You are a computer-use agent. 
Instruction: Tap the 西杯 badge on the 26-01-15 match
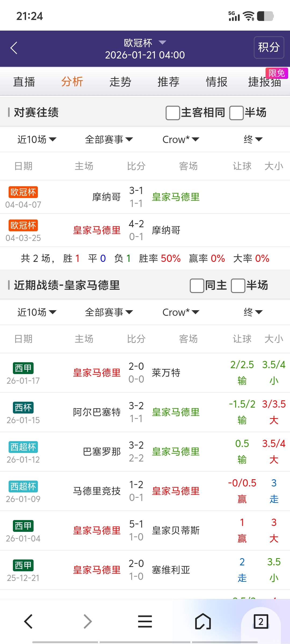click(x=23, y=407)
